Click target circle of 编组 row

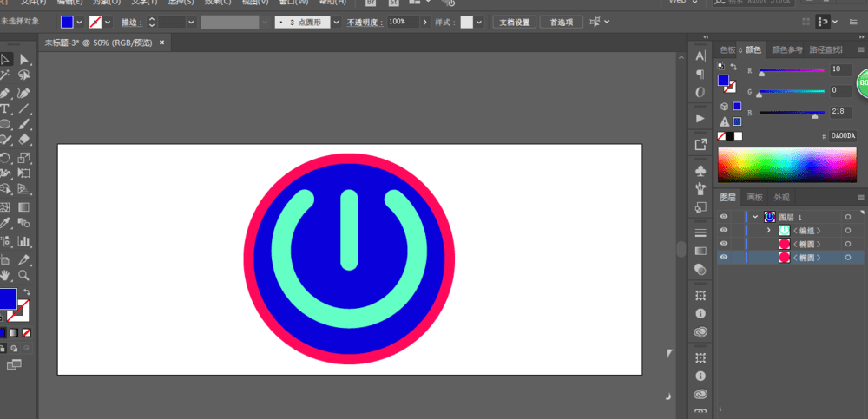[848, 230]
